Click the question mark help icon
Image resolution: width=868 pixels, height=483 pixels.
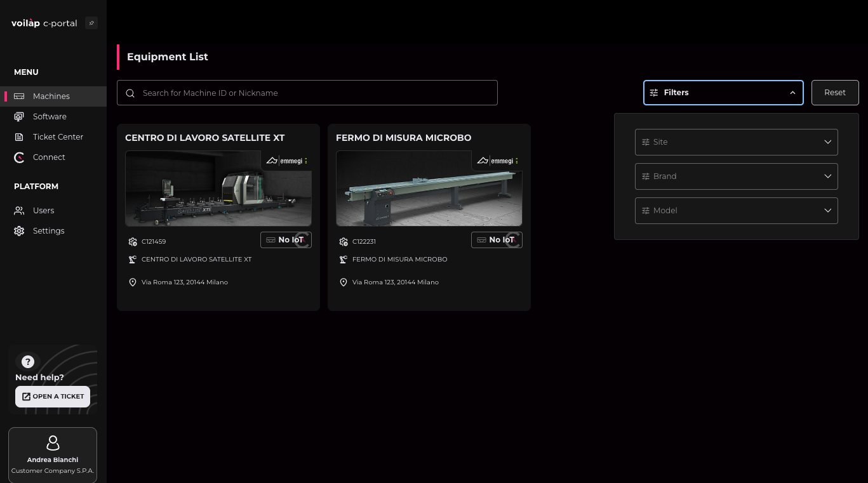[x=27, y=362]
